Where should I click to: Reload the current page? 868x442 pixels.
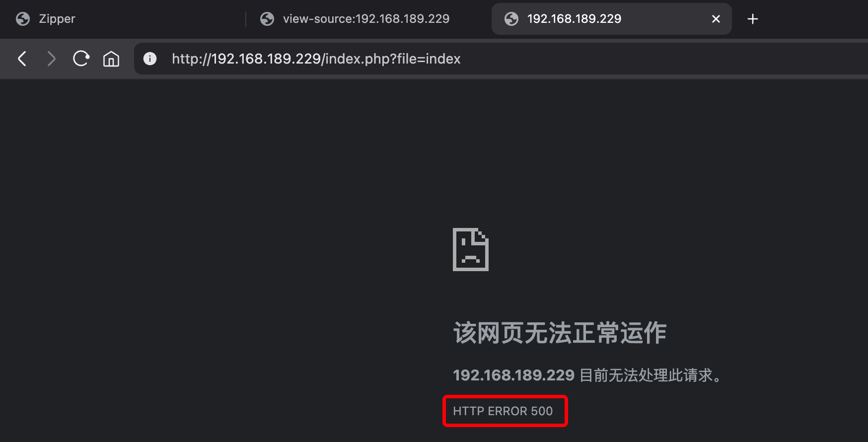(x=81, y=59)
